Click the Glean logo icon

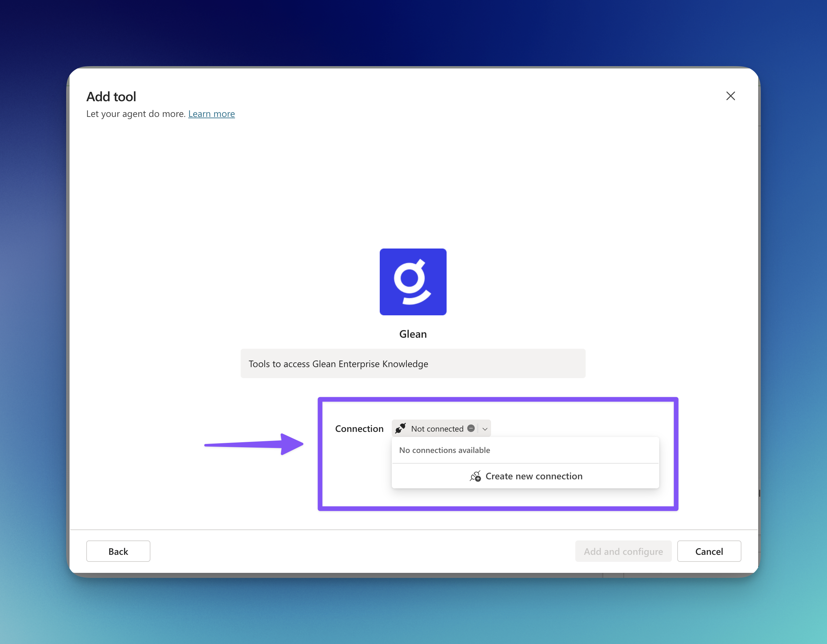pos(413,282)
